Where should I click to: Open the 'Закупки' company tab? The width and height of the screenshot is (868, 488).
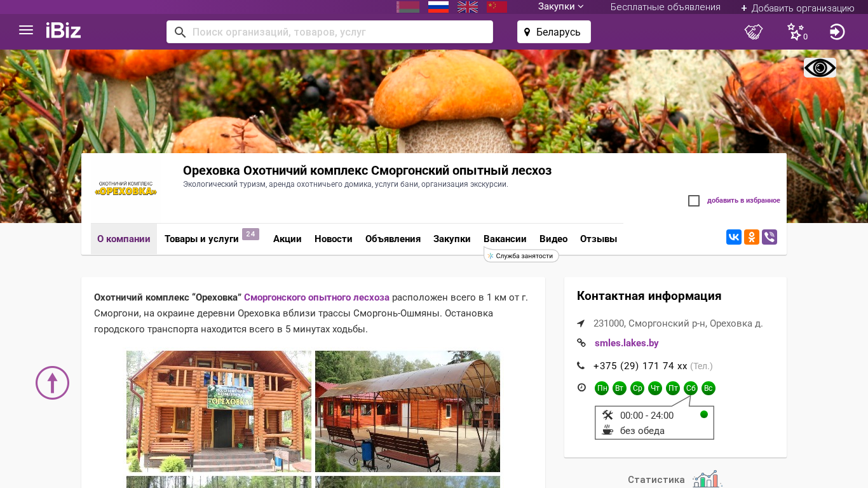(452, 239)
